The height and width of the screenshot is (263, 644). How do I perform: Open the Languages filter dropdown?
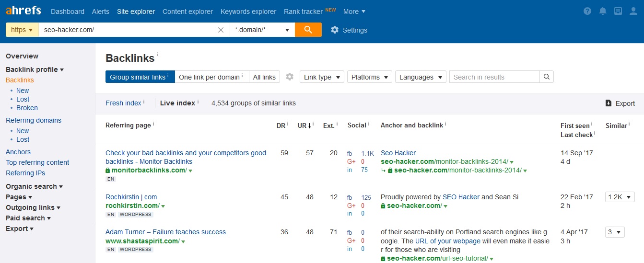click(x=420, y=77)
